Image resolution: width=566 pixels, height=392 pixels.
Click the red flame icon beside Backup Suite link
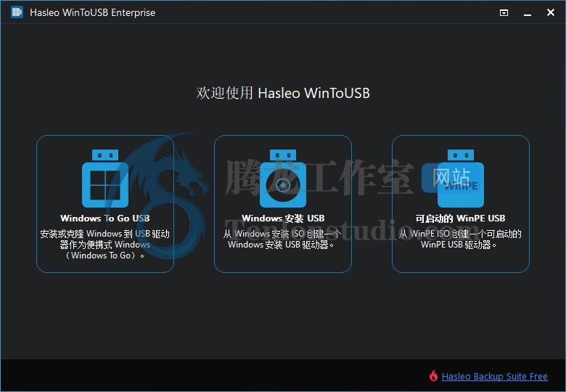pyautogui.click(x=433, y=376)
